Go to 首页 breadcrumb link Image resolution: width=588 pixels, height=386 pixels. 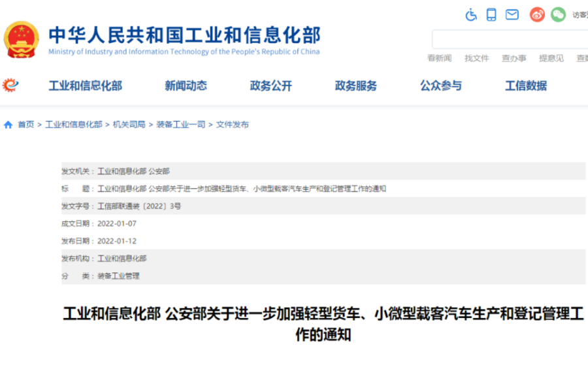coord(26,124)
